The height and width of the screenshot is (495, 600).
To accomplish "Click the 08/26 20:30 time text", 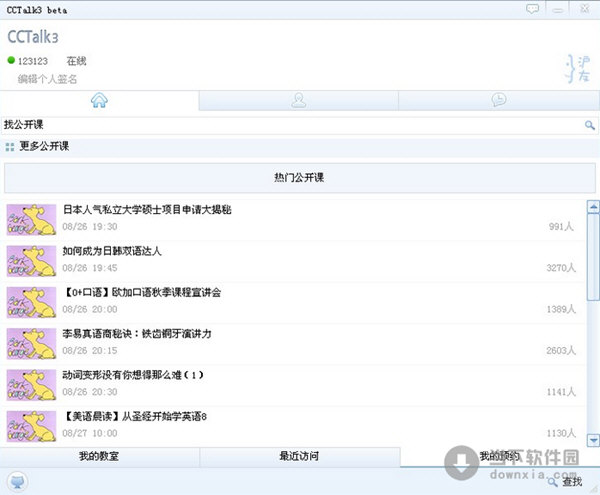I will 90,392.
